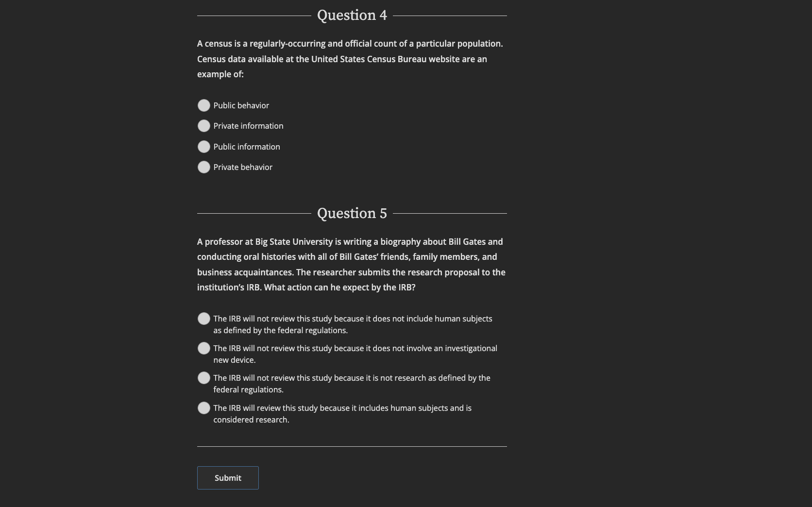
Task: Click the label text "Public information"
Action: click(x=246, y=147)
